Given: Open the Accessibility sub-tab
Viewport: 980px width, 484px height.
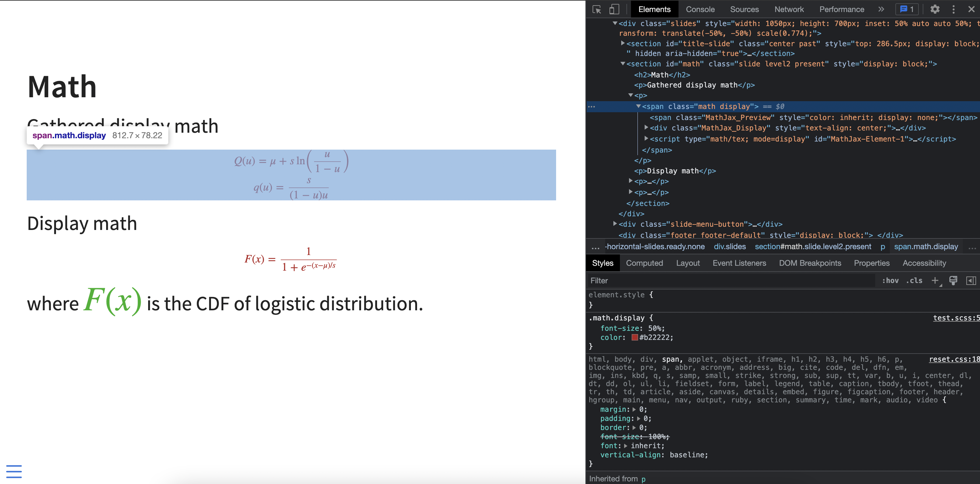Looking at the screenshot, I should coord(924,263).
